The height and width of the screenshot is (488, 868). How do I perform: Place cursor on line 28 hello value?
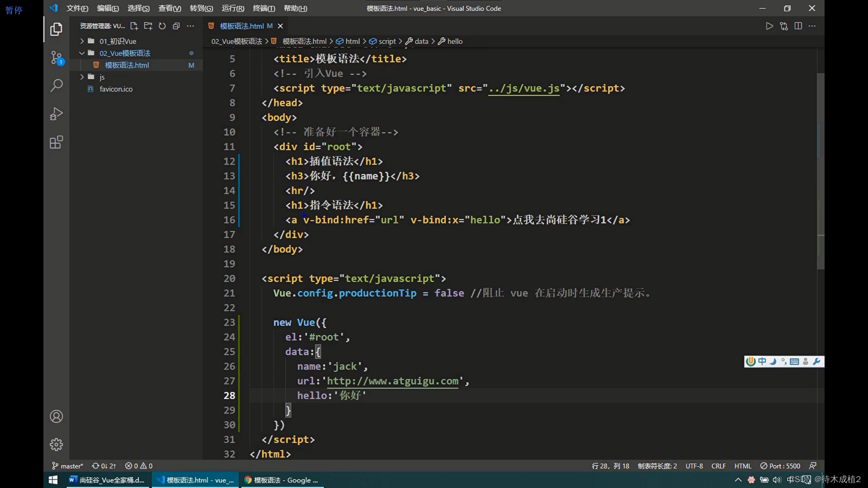(x=350, y=395)
